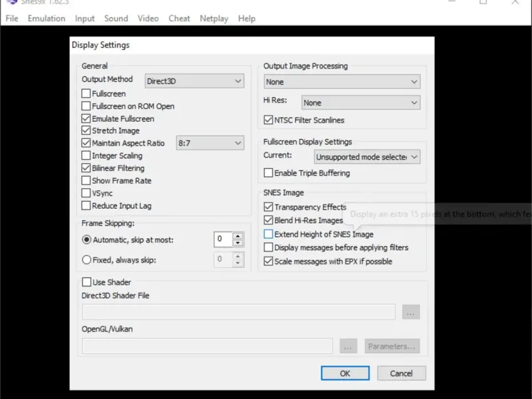Image resolution: width=532 pixels, height=399 pixels.
Task: Open the Emulation menu
Action: click(x=47, y=19)
